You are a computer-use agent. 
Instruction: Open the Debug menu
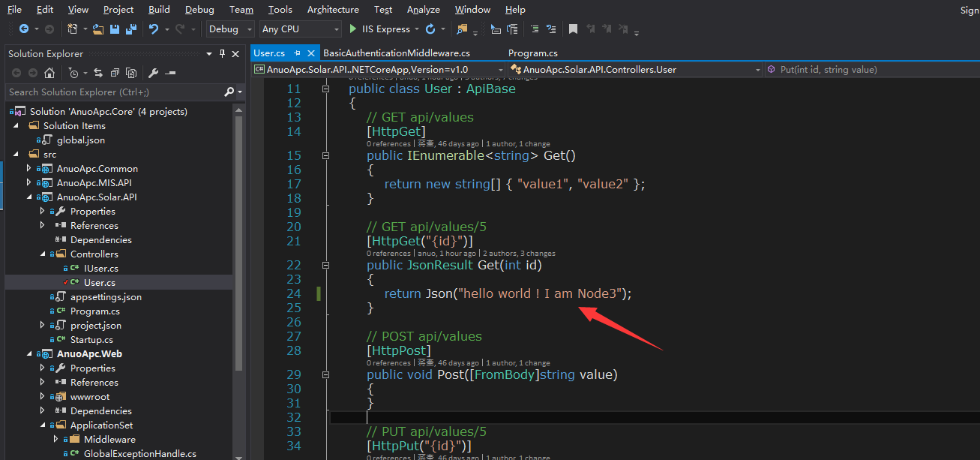(199, 9)
